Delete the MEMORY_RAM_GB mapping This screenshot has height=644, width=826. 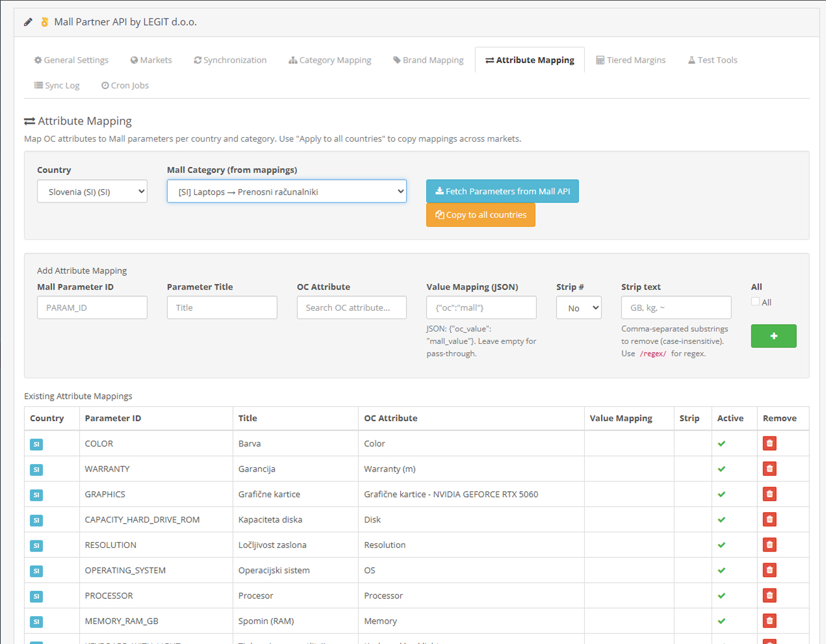tap(769, 621)
